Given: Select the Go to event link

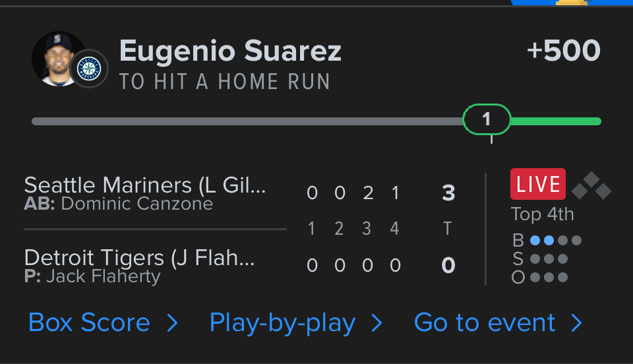Looking at the screenshot, I should [x=485, y=323].
